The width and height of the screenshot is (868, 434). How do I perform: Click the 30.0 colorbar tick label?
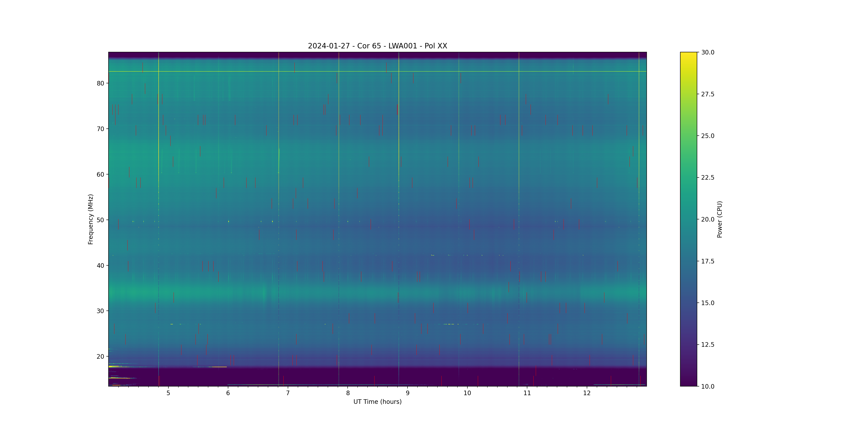point(708,52)
